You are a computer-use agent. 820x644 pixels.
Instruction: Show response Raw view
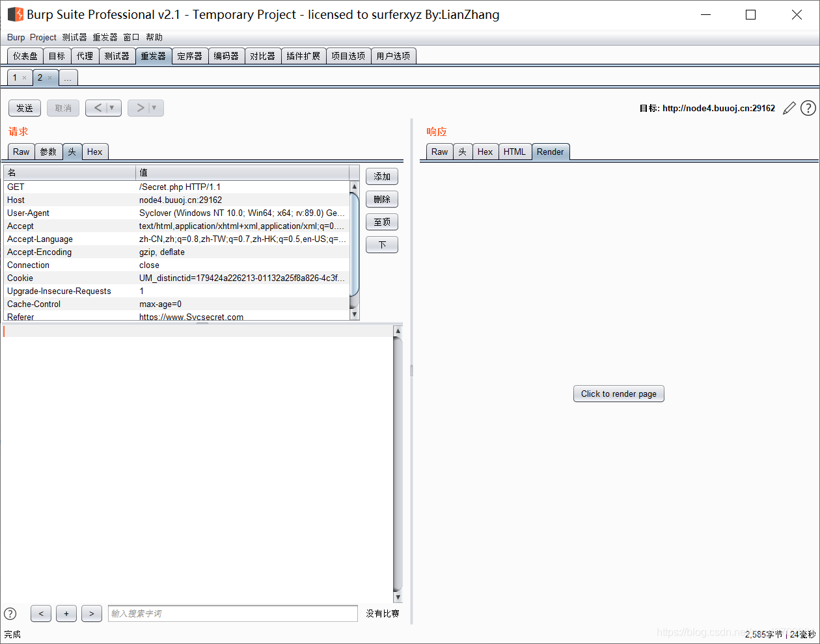pos(440,152)
